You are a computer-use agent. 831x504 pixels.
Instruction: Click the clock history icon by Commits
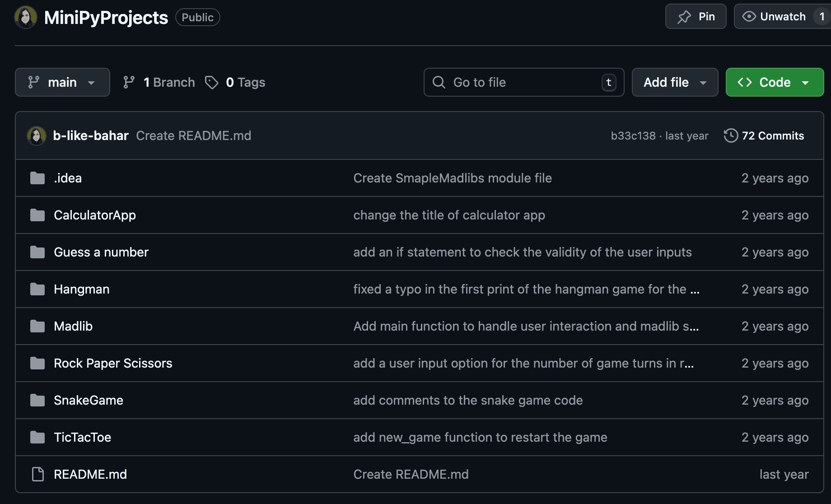pyautogui.click(x=731, y=135)
